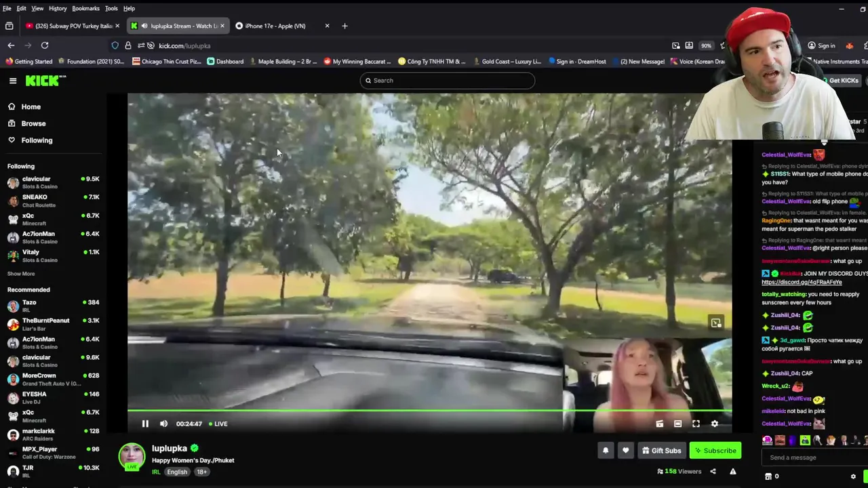Click the Get KICKs button
Viewport: 868px width, 488px height.
841,81
